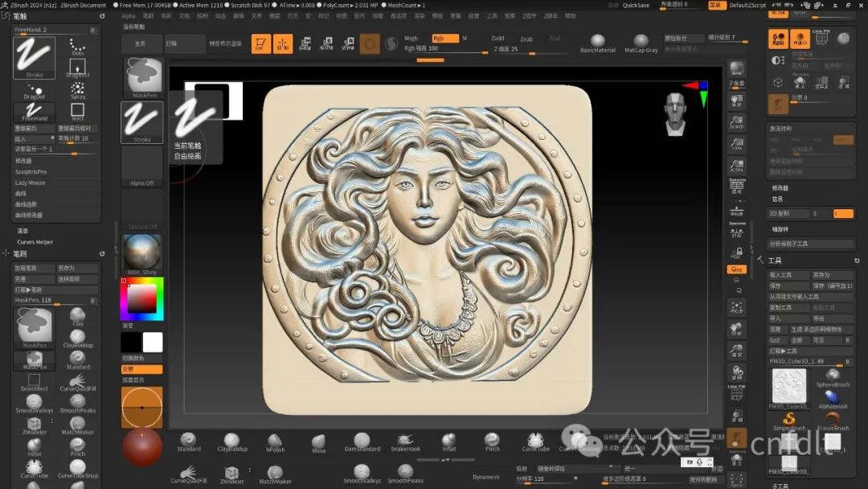Enable Zsub sculpt mode
Viewport: 868px width, 489px height.
[x=526, y=39]
